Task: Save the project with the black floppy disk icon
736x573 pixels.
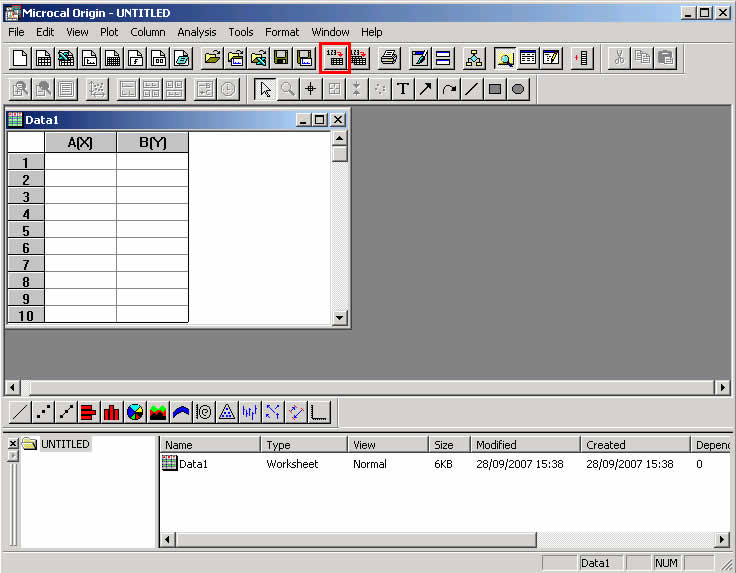Action: click(281, 58)
